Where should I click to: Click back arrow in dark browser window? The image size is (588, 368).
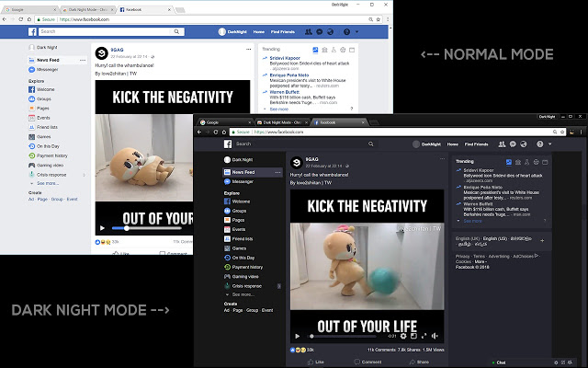click(x=199, y=132)
